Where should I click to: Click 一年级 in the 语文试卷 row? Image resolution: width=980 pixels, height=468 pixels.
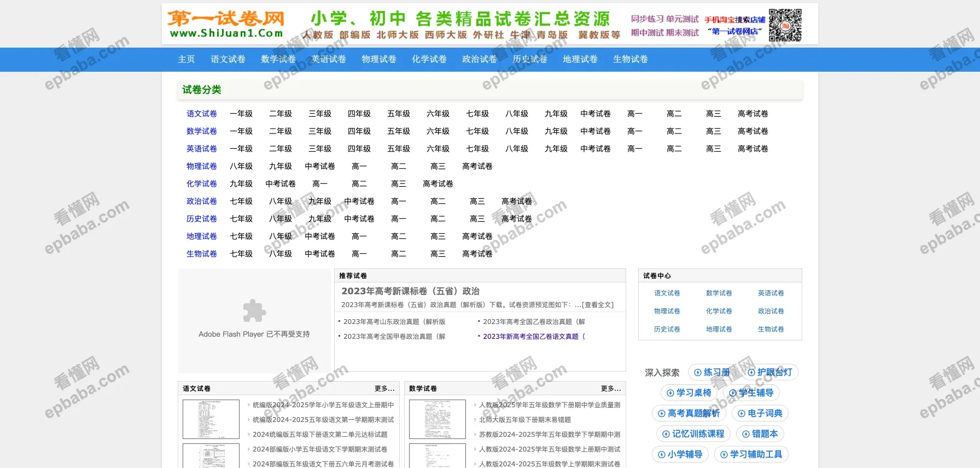pyautogui.click(x=241, y=114)
